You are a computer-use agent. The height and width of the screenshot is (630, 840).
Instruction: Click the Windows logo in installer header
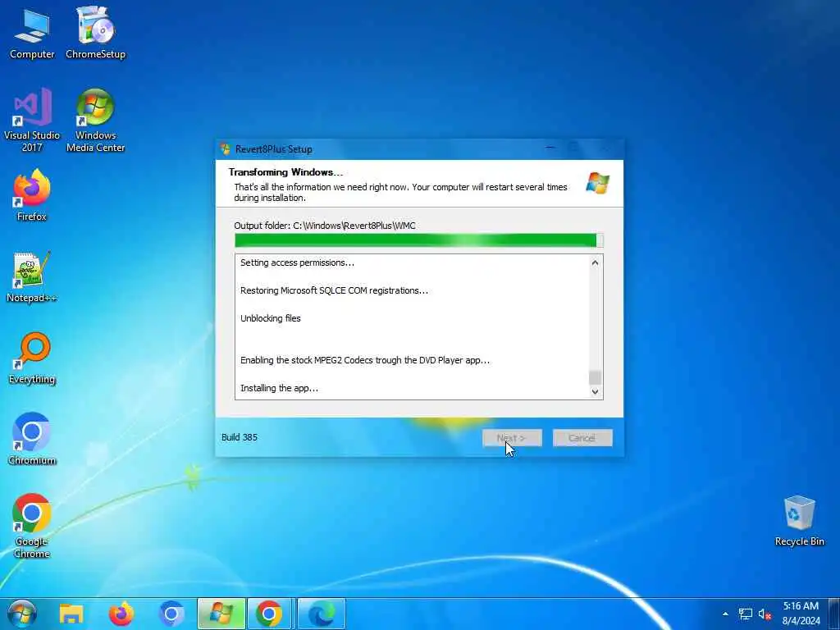(x=597, y=183)
